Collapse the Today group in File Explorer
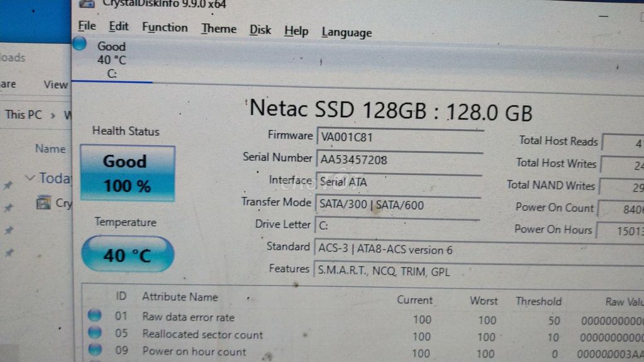The width and height of the screenshot is (644, 362). [x=30, y=178]
